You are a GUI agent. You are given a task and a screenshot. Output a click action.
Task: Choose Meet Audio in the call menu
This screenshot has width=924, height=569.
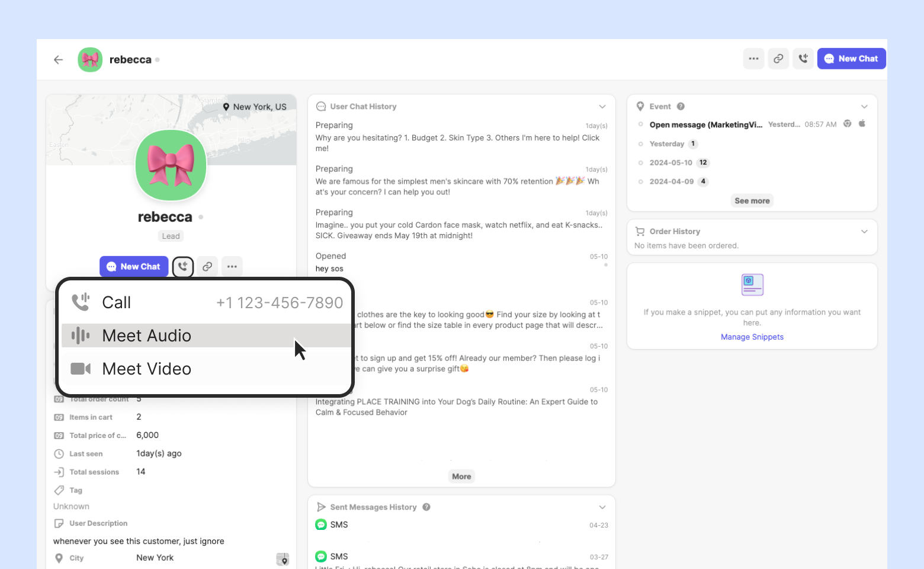(x=207, y=335)
